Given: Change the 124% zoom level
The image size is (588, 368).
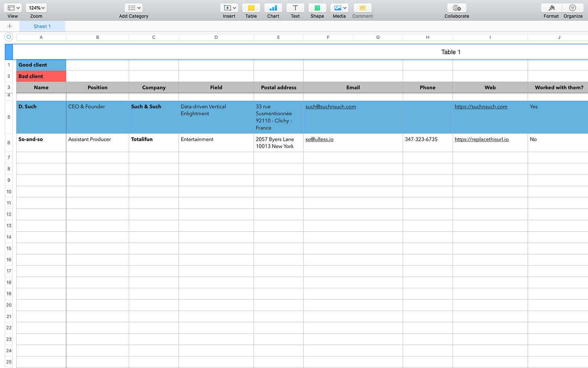Looking at the screenshot, I should (36, 8).
